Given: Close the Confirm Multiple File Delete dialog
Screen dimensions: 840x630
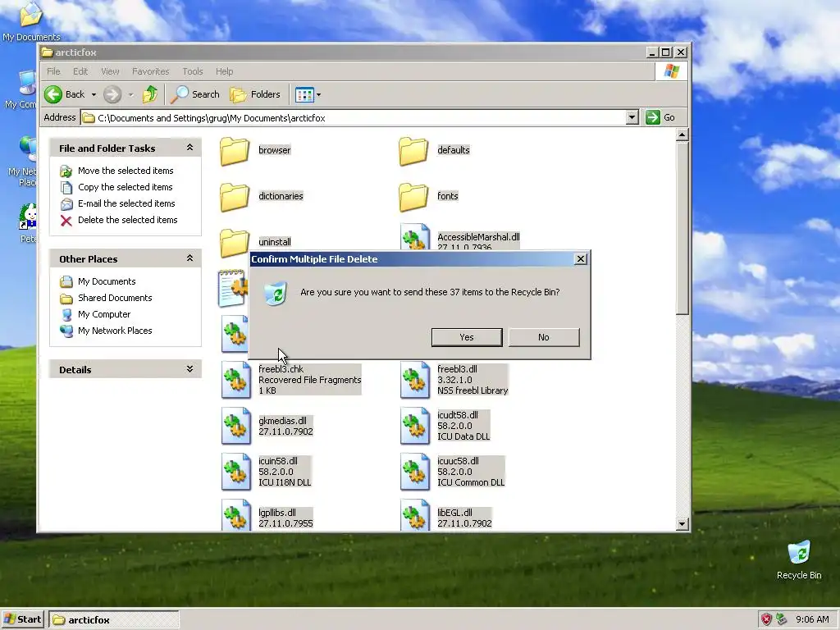Looking at the screenshot, I should [x=580, y=259].
